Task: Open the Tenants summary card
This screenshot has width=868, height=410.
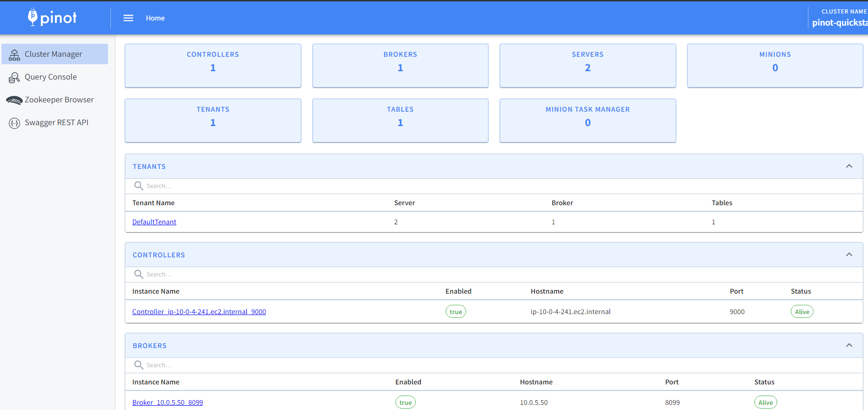Action: pos(213,121)
